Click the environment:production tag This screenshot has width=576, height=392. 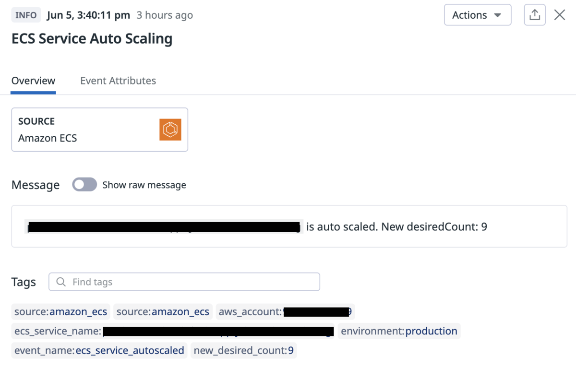pyautogui.click(x=399, y=331)
